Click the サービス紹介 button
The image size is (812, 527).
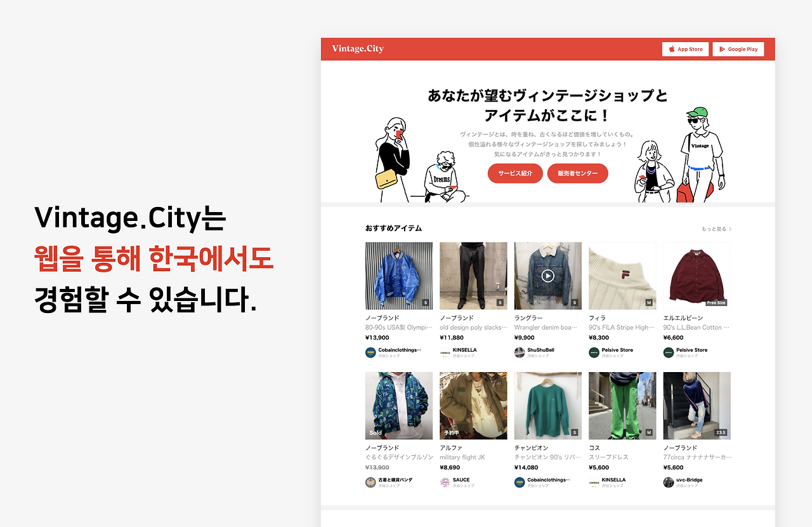pos(515,173)
